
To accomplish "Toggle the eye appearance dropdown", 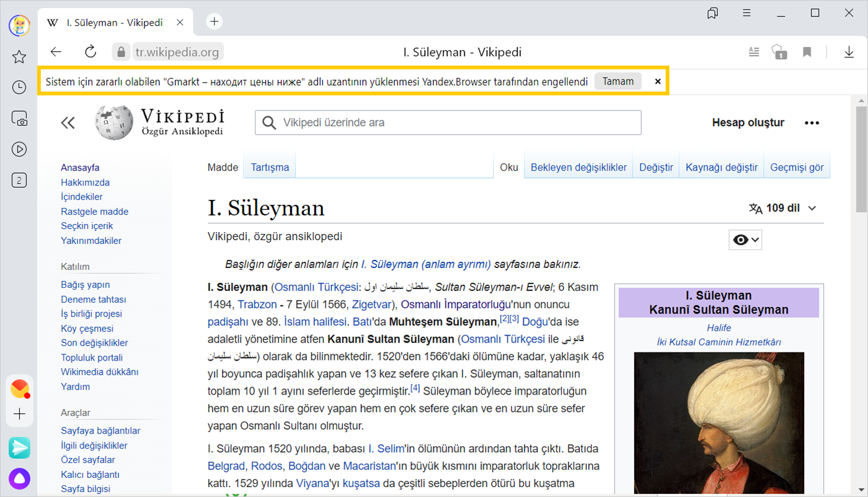I will [x=745, y=240].
